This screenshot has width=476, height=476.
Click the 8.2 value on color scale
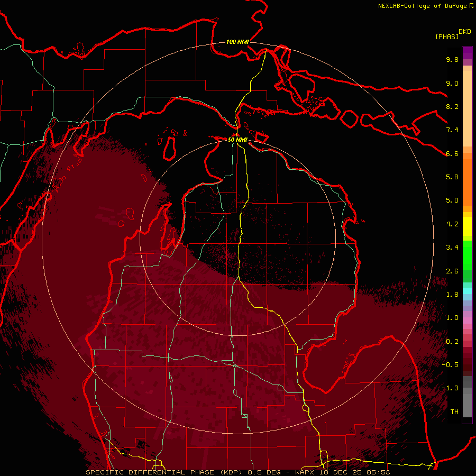coord(452,106)
